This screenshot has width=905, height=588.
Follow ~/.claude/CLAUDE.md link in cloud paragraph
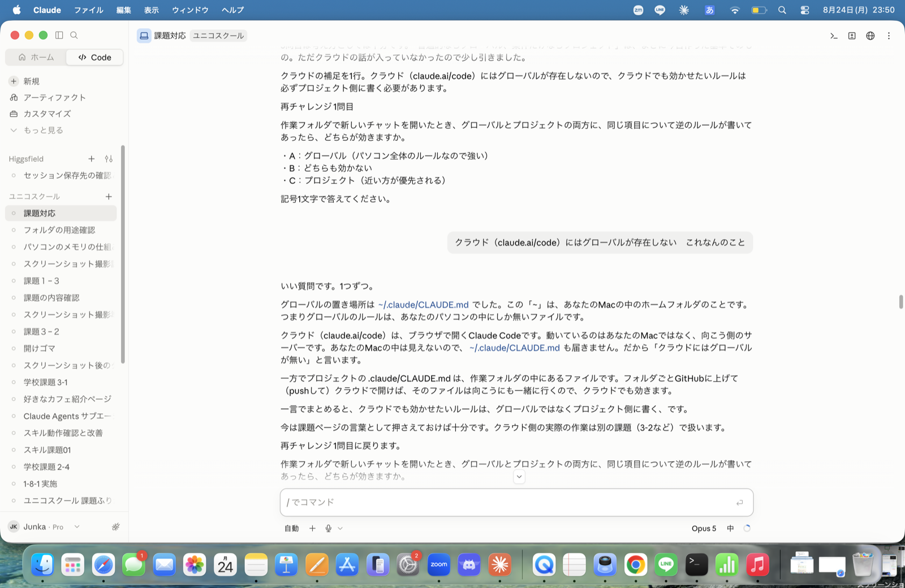[515, 348]
